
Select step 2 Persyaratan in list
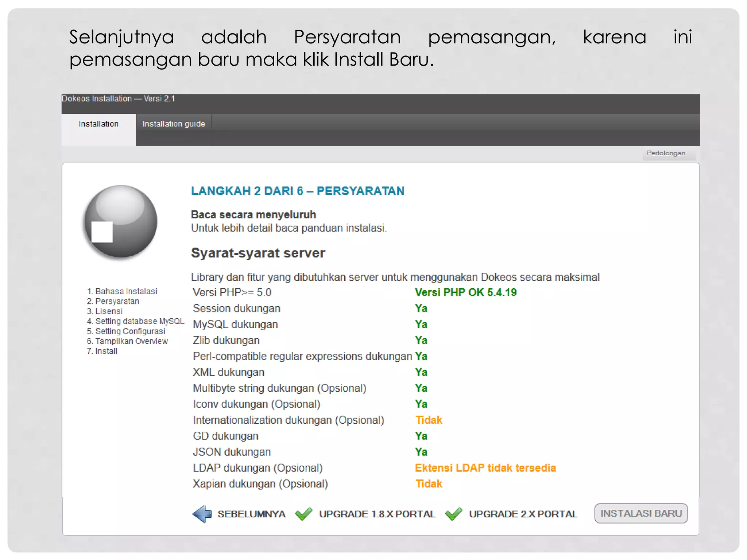(113, 301)
